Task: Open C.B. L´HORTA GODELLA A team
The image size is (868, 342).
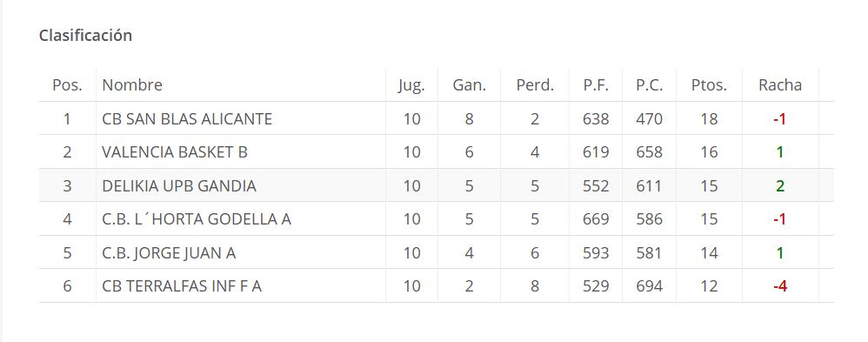Action: pos(197,219)
